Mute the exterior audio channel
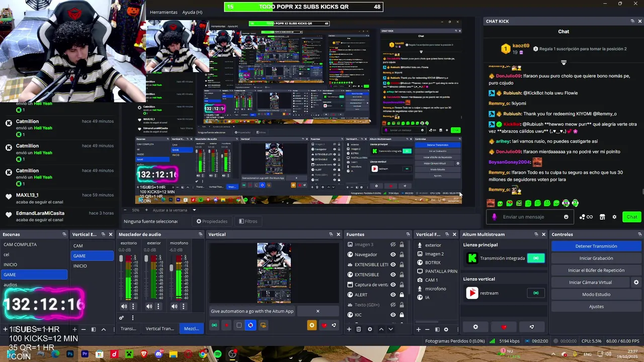 pyautogui.click(x=149, y=306)
